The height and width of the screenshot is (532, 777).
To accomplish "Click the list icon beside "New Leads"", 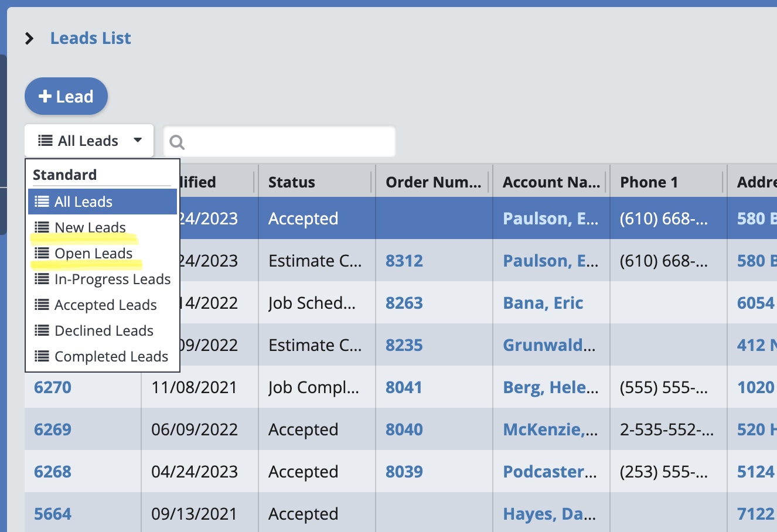I will pyautogui.click(x=41, y=228).
